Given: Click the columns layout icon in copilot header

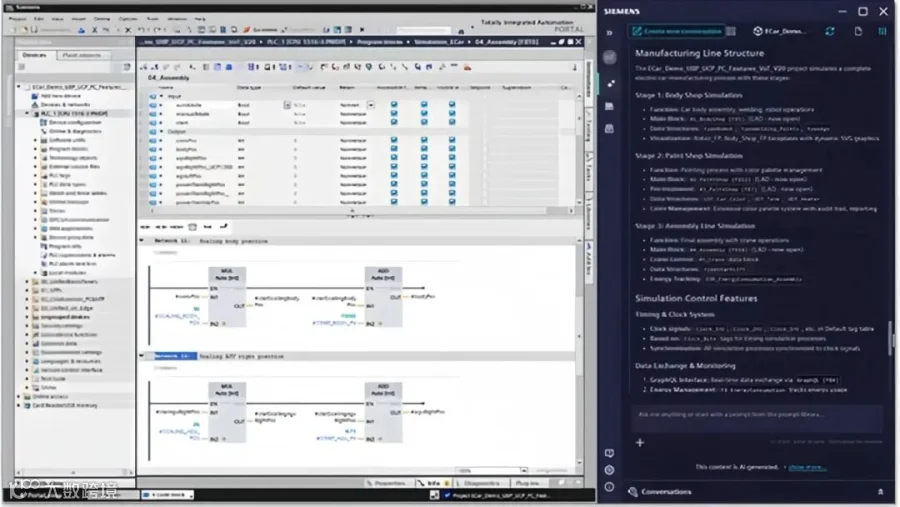Looking at the screenshot, I should pos(882,31).
